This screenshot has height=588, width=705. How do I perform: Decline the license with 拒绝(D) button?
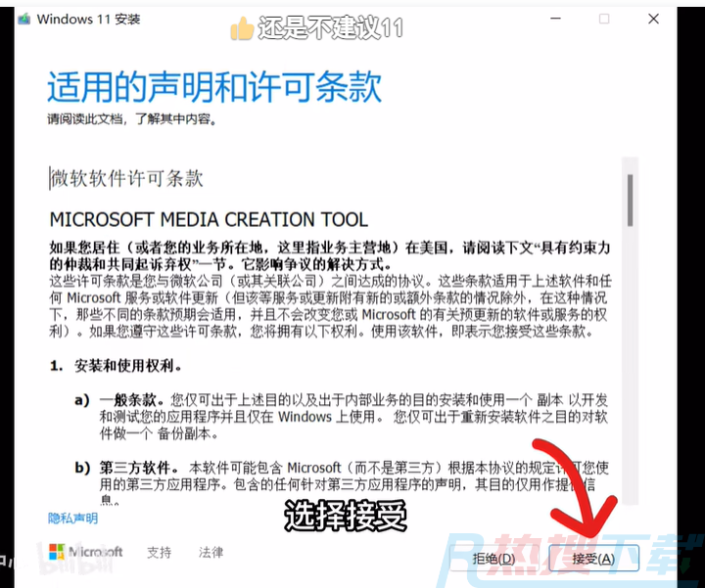[494, 559]
